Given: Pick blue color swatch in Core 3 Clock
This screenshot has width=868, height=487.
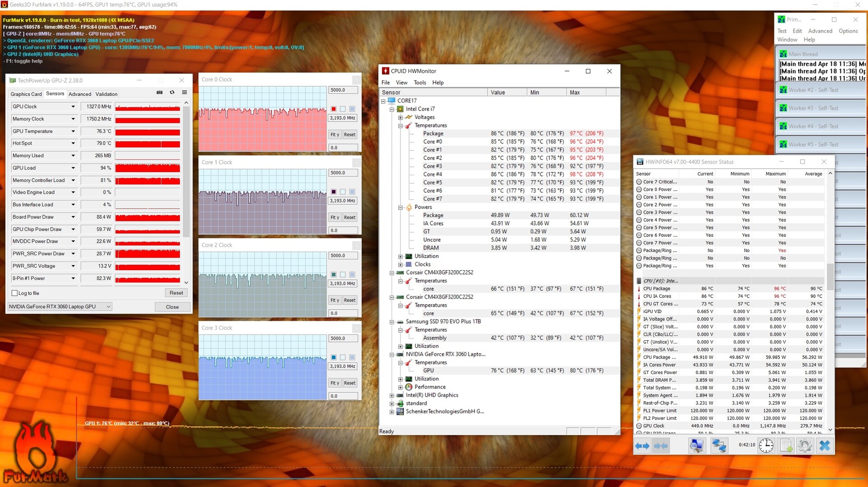Looking at the screenshot, I should point(334,357).
